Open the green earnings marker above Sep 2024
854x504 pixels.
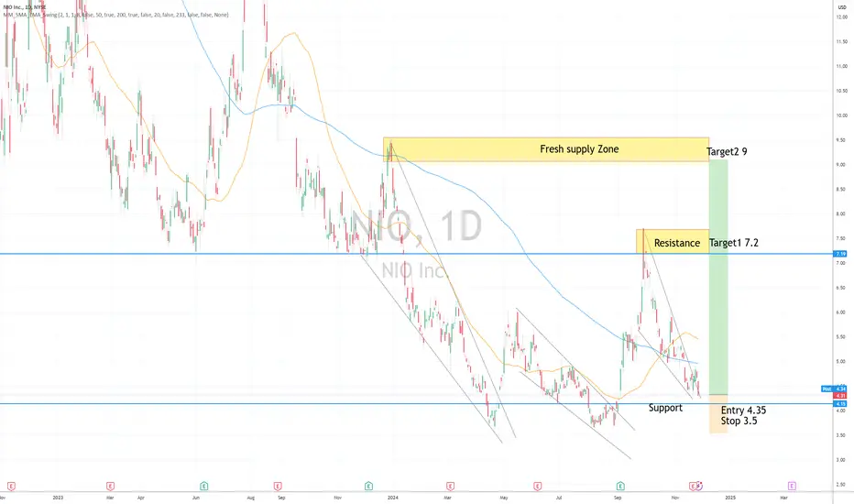(x=620, y=486)
